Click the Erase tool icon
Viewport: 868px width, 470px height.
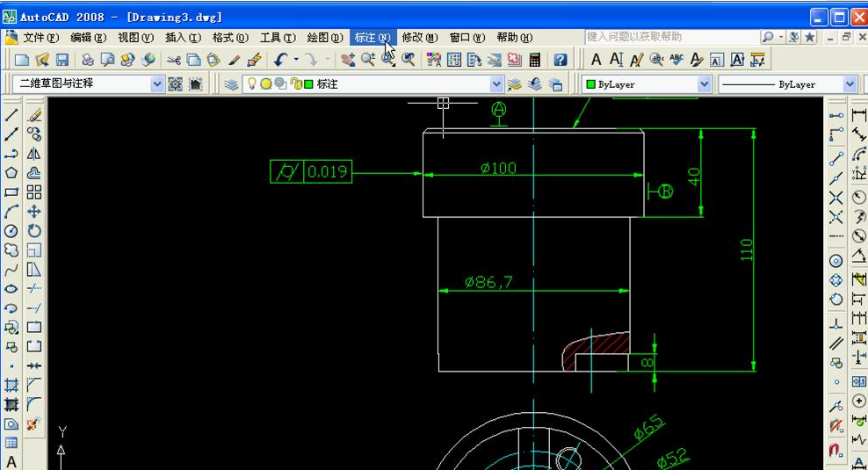[x=34, y=115]
